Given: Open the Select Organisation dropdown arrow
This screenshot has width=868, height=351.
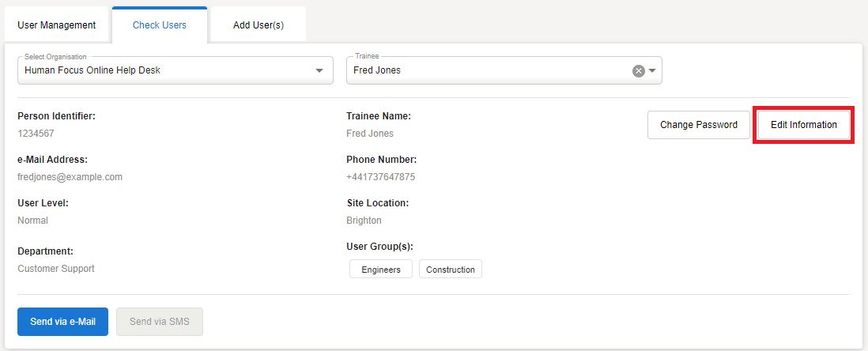Looking at the screenshot, I should coord(319,70).
